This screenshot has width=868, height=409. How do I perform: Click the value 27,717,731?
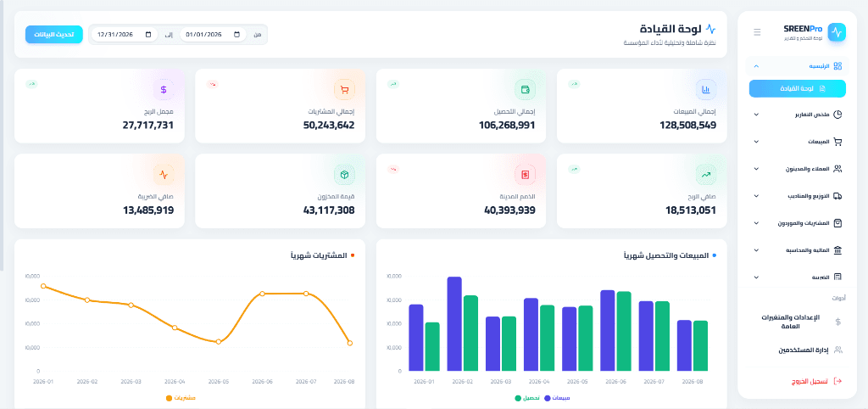148,126
